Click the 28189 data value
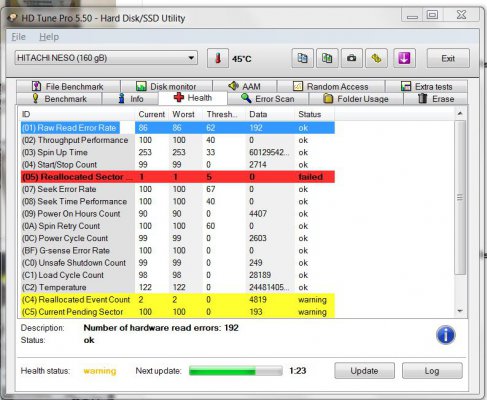The width and height of the screenshot is (487, 400). tap(260, 275)
